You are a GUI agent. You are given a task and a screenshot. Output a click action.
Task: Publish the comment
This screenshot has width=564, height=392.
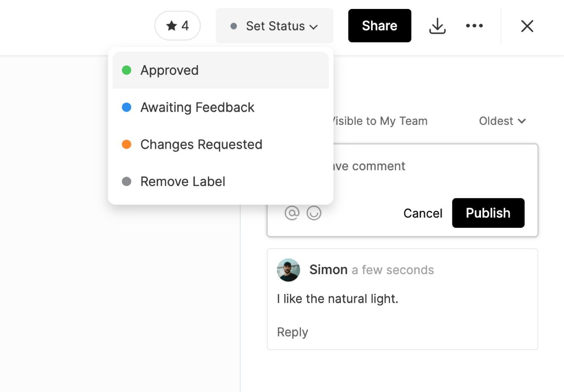click(x=488, y=213)
